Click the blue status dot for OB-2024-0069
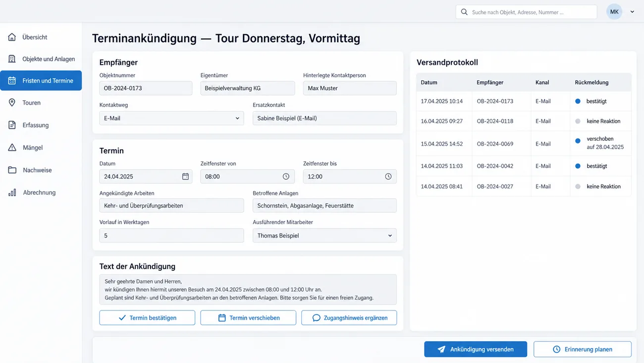Screen dimensions: 644x363 point(578,141)
